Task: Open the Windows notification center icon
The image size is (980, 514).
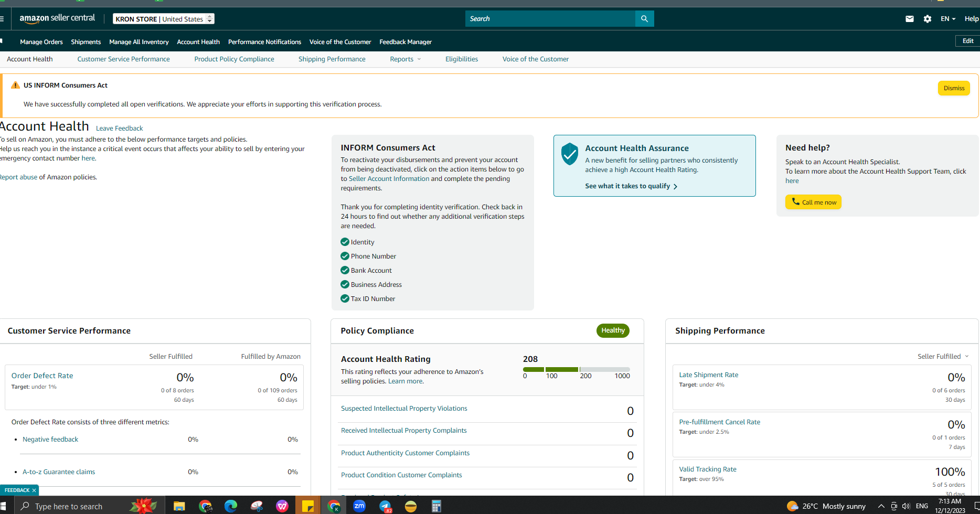Action: [977, 506]
